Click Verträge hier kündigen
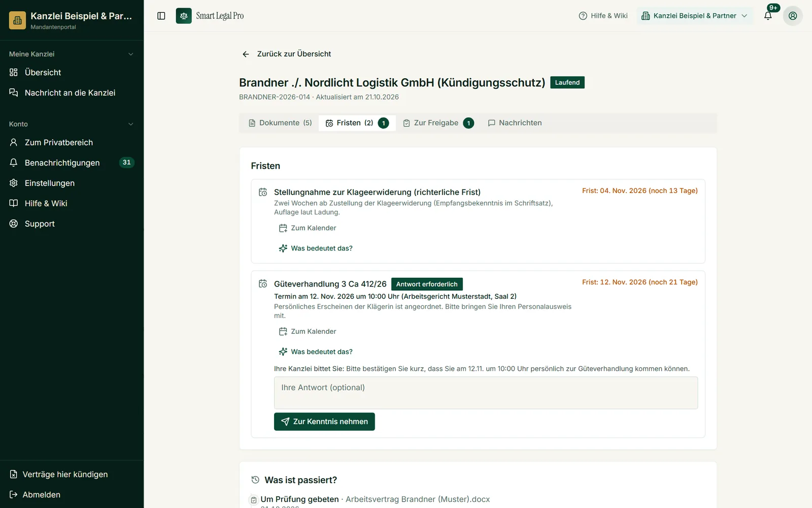The image size is (812, 508). point(72,474)
